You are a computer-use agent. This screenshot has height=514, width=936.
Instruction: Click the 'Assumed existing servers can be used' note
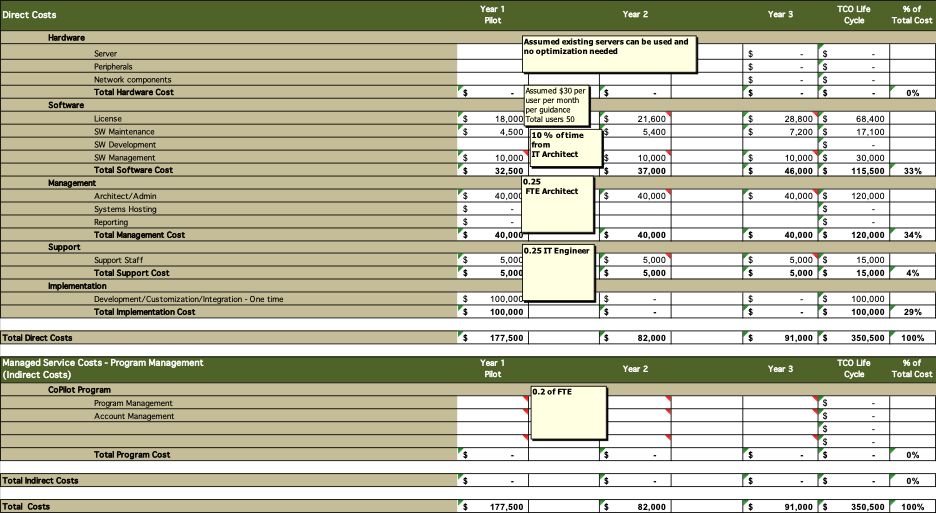(609, 55)
